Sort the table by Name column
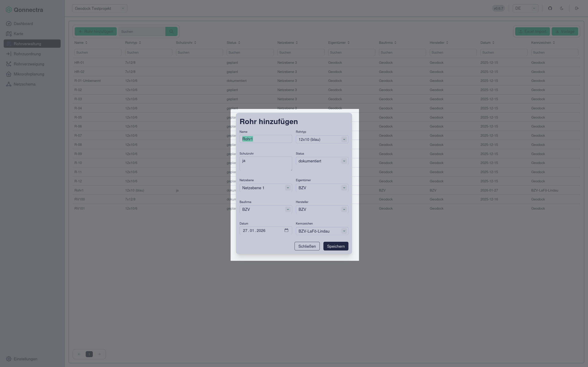588x367 pixels. click(x=81, y=42)
